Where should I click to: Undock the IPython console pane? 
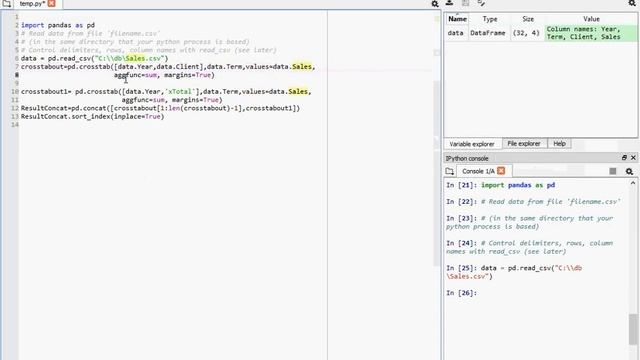tap(624, 158)
